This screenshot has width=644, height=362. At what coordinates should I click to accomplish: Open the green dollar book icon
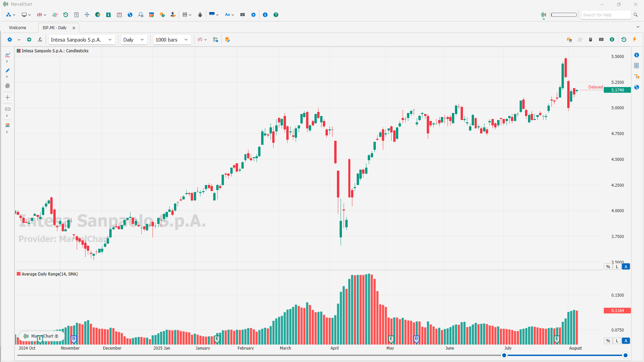[x=109, y=15]
